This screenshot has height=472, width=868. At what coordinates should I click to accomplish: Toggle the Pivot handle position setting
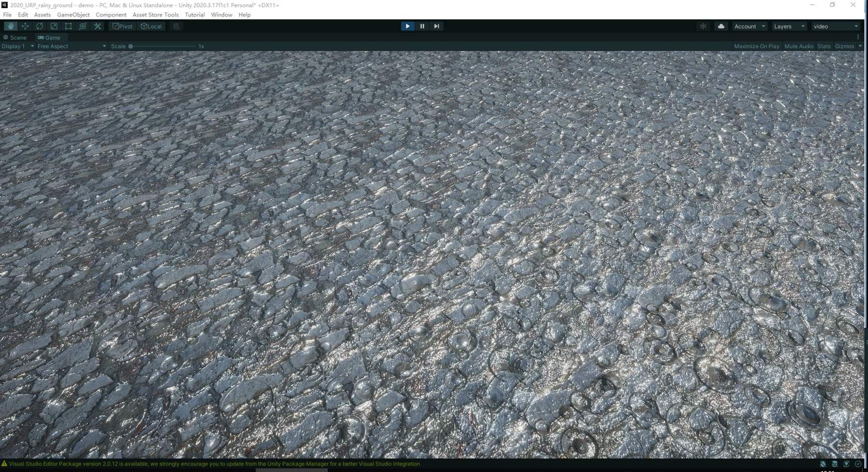122,26
